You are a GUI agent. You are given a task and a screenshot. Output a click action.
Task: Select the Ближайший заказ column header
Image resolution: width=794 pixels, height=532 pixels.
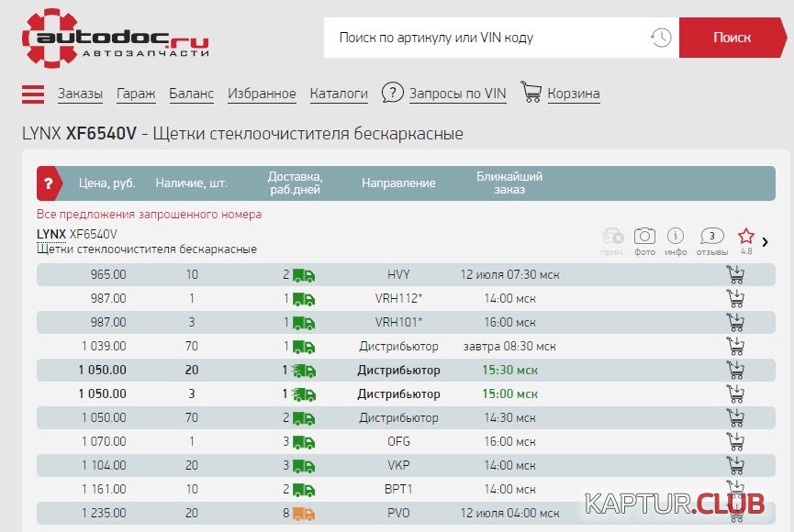tap(509, 183)
